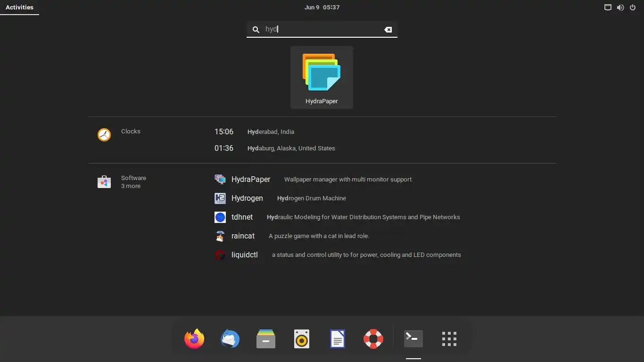The image size is (644, 362).
Task: Launch the HydraPaper app result
Action: (x=322, y=77)
